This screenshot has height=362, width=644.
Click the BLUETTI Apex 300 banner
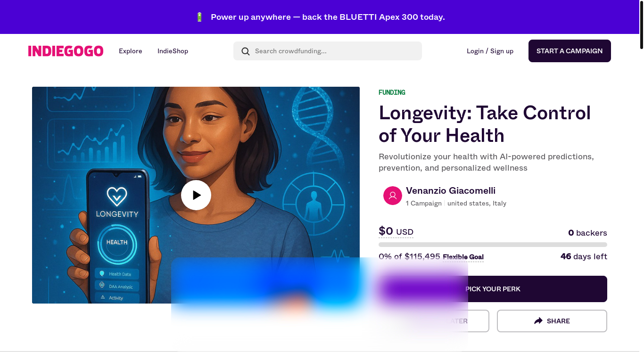(x=327, y=17)
